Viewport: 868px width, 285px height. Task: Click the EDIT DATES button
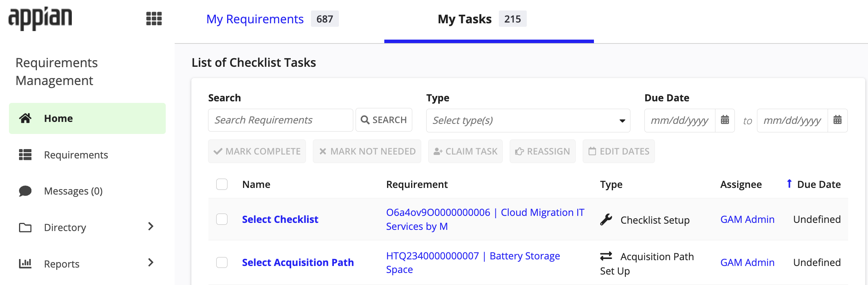click(x=619, y=151)
